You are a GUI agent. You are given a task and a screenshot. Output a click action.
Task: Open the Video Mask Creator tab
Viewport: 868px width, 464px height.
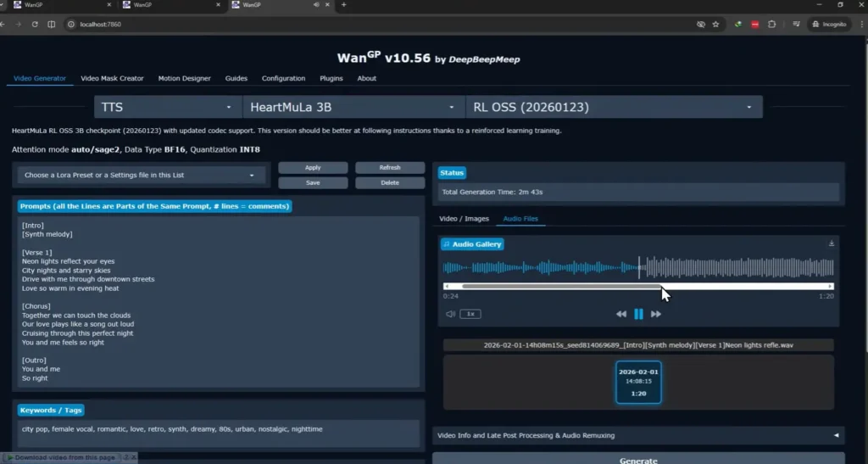[x=112, y=79]
